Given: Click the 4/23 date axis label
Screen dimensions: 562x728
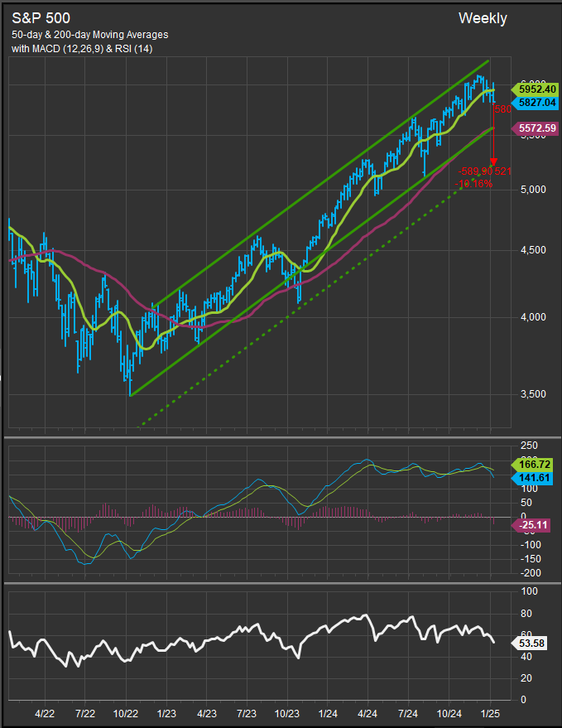Looking at the screenshot, I should (207, 713).
